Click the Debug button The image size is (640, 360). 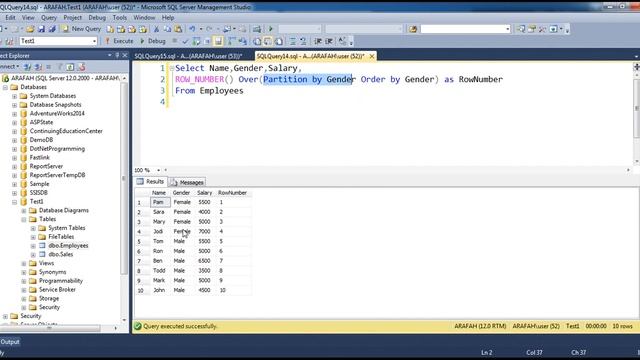click(x=152, y=41)
